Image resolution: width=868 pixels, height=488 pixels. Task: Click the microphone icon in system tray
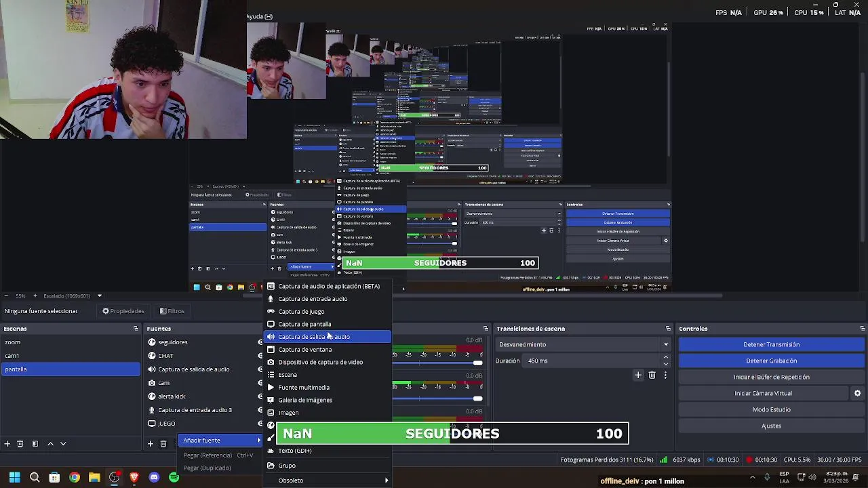click(767, 477)
